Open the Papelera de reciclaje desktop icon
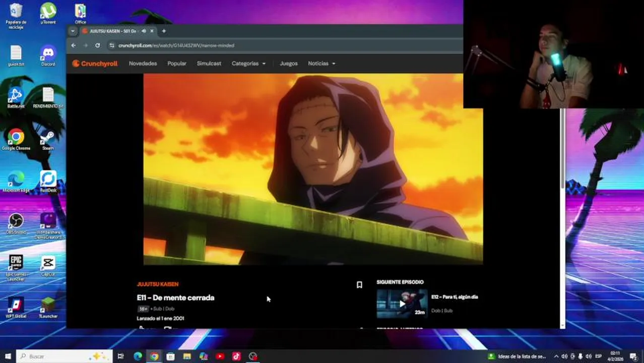The image size is (644, 363). (x=16, y=16)
